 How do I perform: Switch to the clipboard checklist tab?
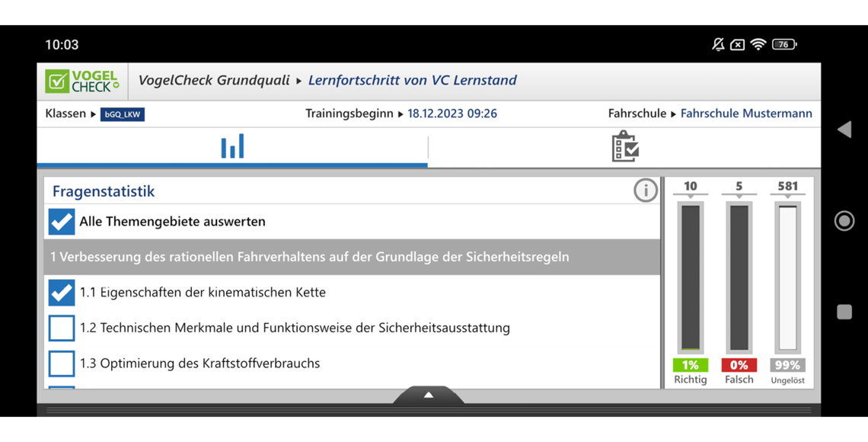[624, 146]
